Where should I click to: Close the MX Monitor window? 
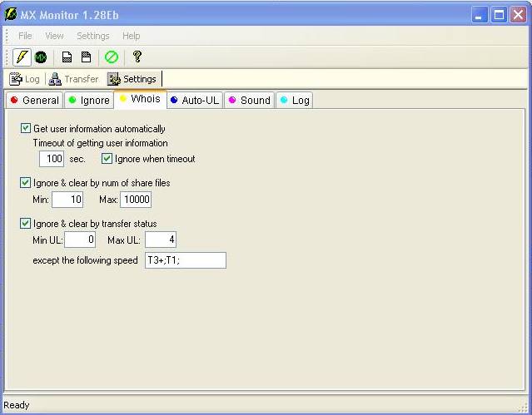coord(518,15)
